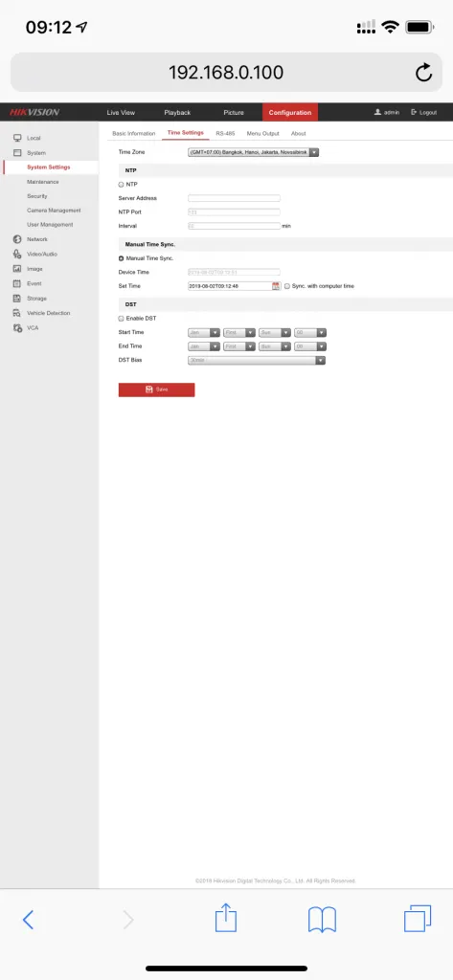Click the Storage disk icon
Viewport: 453px width, 980px height.
pos(17,299)
